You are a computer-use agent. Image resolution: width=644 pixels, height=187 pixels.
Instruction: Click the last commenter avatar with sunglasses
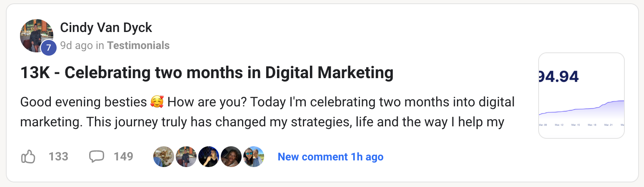click(254, 157)
